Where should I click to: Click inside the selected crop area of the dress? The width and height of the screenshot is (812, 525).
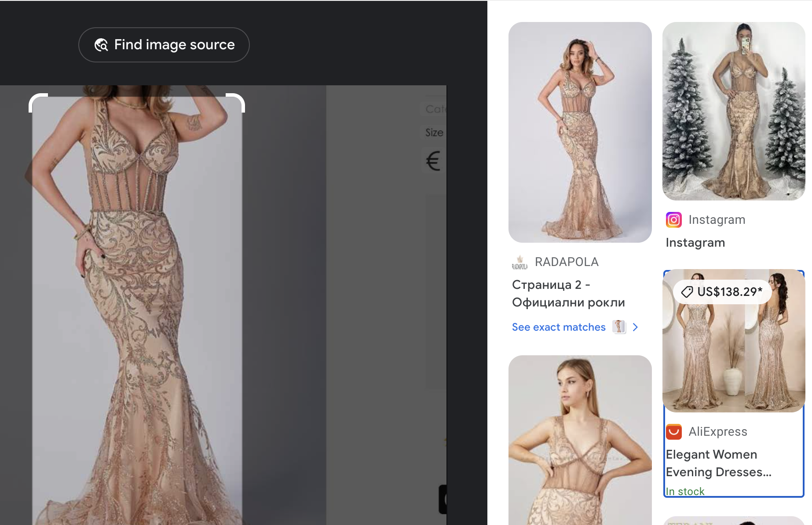coord(137,308)
